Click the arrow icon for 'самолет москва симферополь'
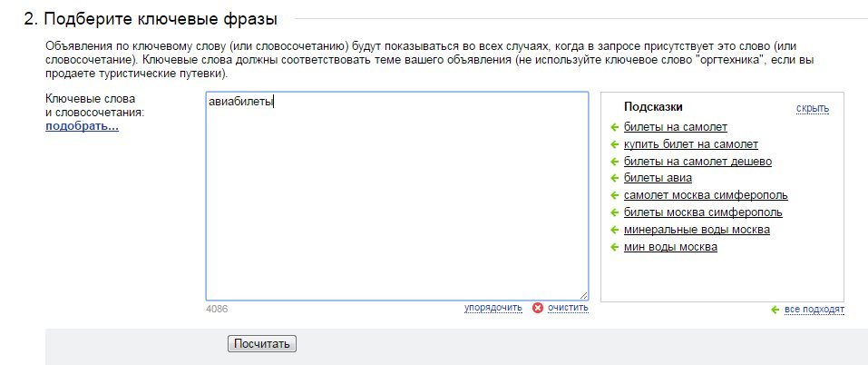 click(614, 195)
